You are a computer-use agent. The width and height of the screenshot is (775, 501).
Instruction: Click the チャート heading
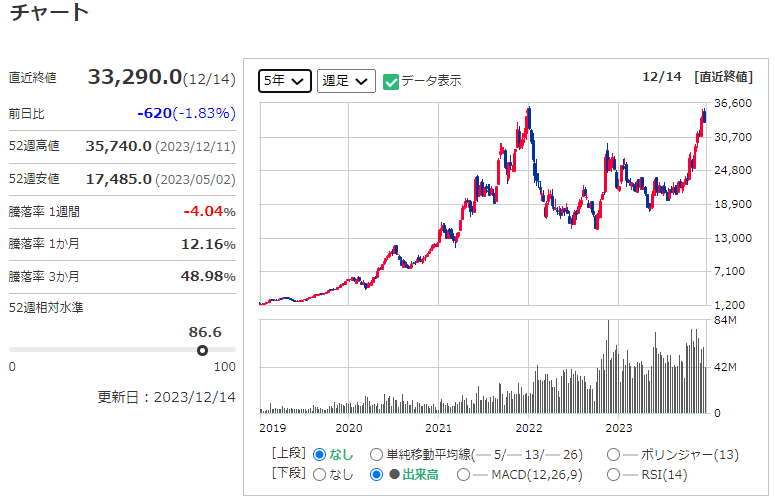pos(49,14)
